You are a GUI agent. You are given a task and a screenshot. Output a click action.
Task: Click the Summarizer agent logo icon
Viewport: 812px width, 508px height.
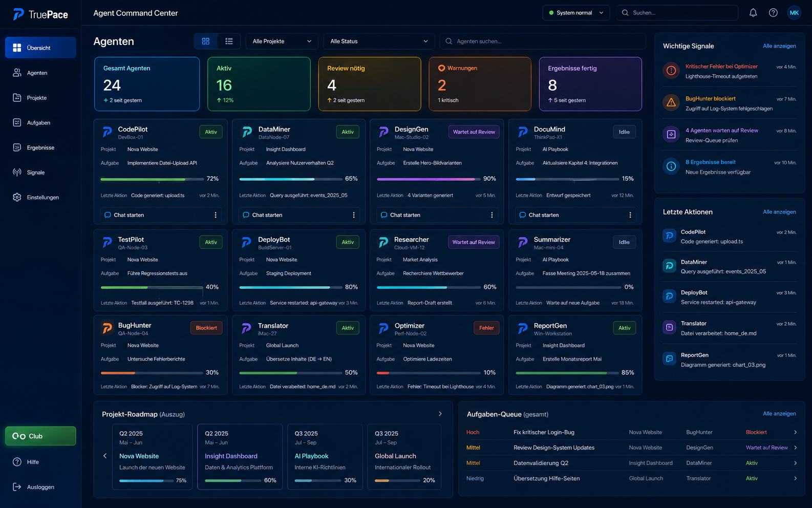click(x=523, y=242)
